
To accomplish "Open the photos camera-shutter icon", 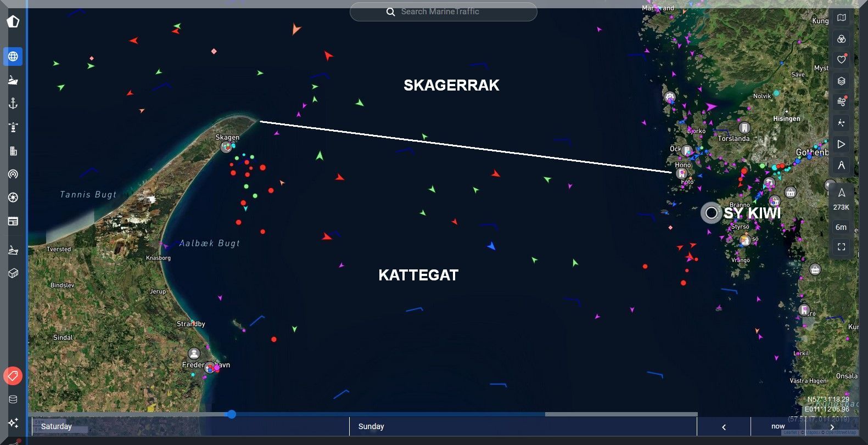I will click(x=13, y=198).
